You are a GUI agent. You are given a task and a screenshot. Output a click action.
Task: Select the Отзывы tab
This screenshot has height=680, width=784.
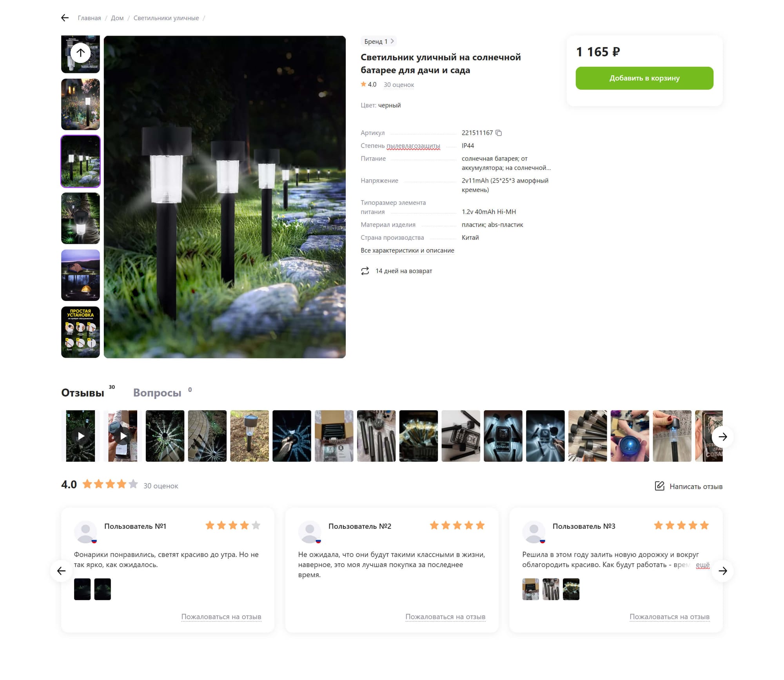(83, 393)
